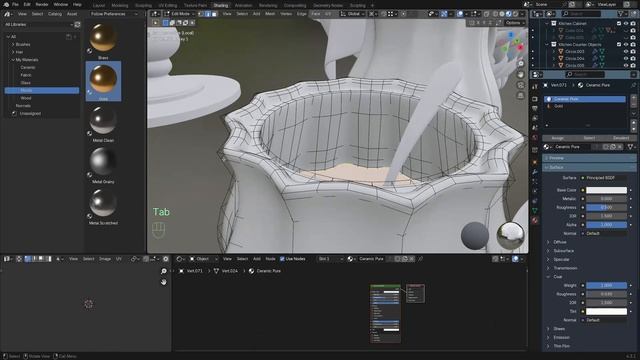Click the Material Output node

coord(415,293)
